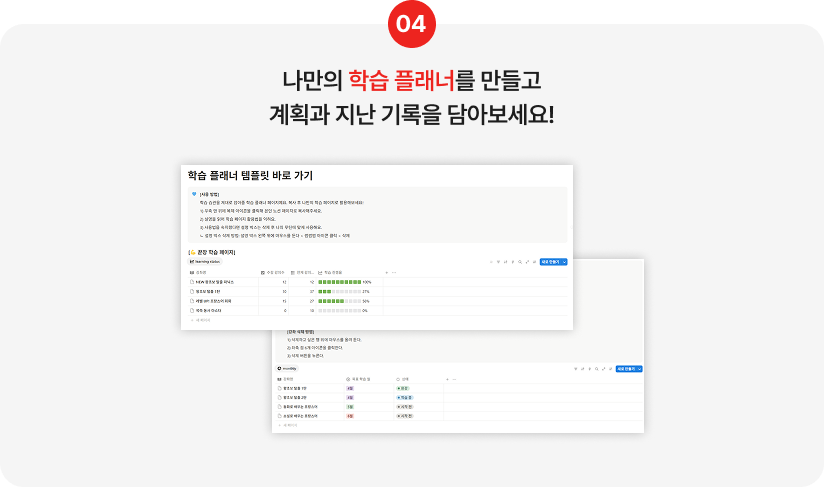Click the 100% green progress bar
824x487 pixels.
(339, 282)
